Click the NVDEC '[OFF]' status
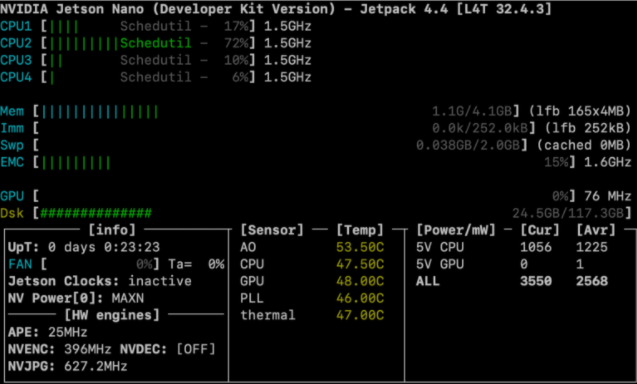Image resolution: width=637 pixels, height=384 pixels. click(196, 349)
